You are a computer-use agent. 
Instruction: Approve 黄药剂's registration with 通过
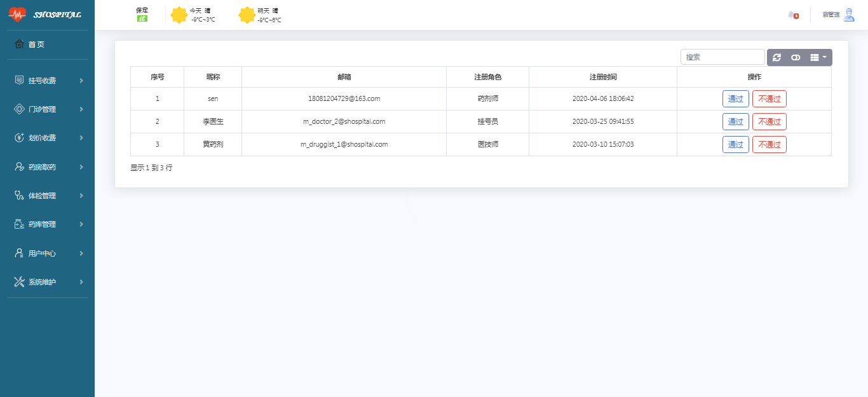point(735,145)
